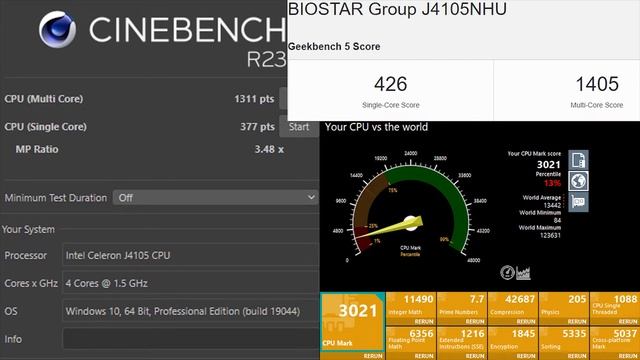
Task: Click the CPU (Single Core) 377 pts value
Action: click(257, 127)
